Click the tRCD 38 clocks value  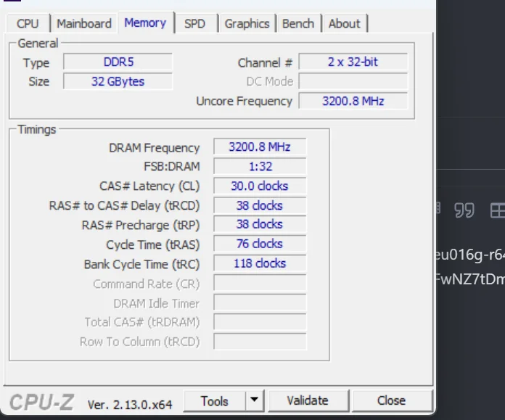click(x=260, y=205)
